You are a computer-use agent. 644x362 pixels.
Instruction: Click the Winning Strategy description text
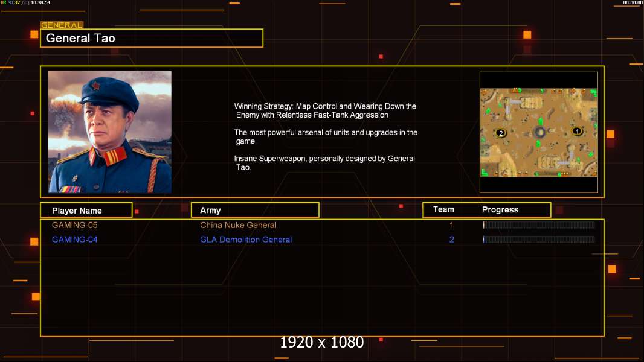pyautogui.click(x=325, y=110)
